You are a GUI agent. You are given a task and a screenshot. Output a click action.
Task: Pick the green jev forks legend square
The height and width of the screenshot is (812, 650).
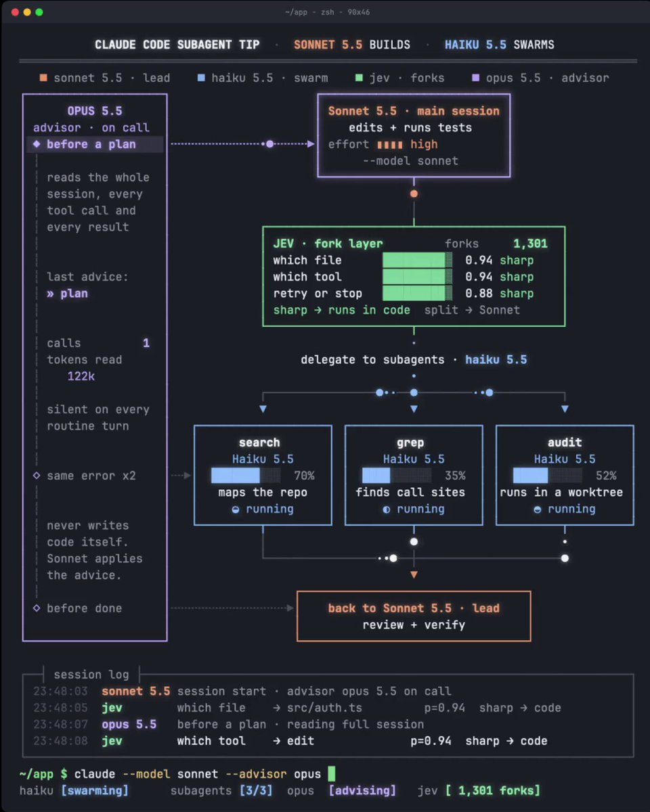[359, 78]
